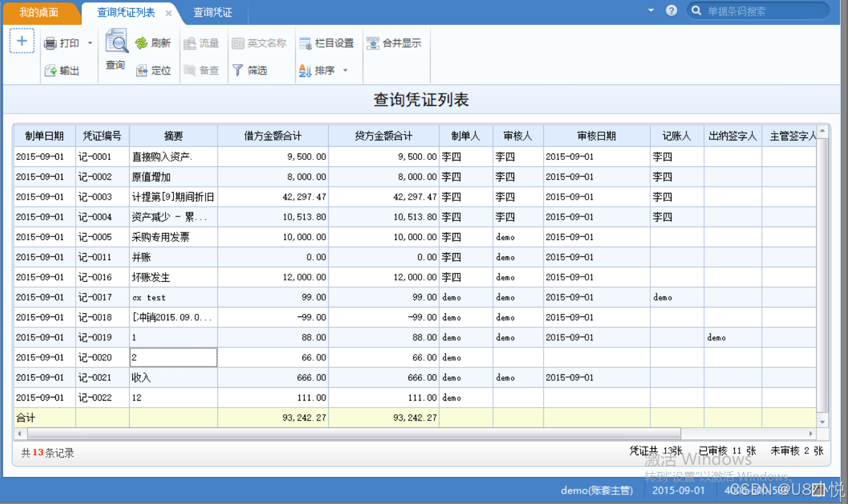The image size is (848, 504).
Task: Open the dropdown arrow beside help icon
Action: point(651,10)
